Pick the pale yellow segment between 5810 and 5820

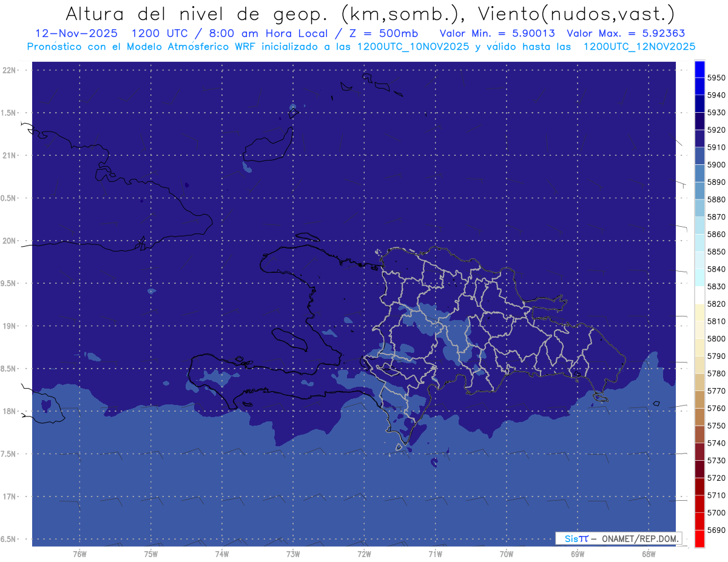pyautogui.click(x=699, y=312)
